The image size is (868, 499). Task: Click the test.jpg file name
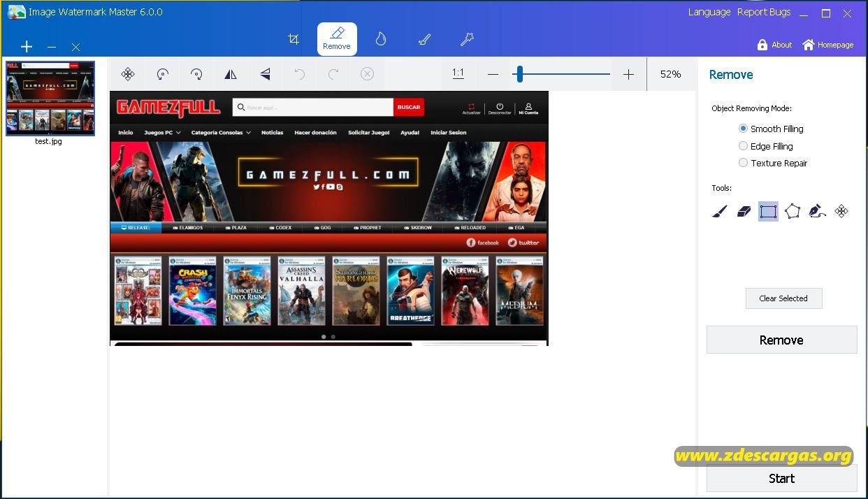pos(48,141)
